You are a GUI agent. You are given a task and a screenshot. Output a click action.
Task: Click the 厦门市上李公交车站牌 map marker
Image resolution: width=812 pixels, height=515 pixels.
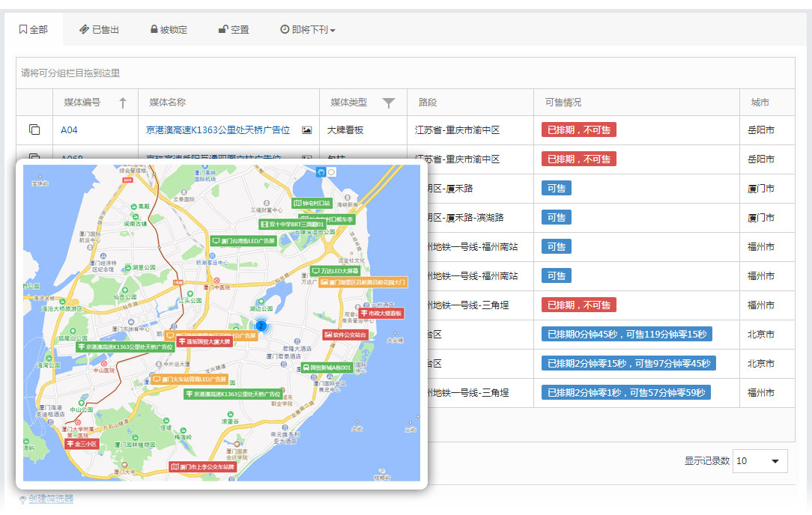[203, 466]
